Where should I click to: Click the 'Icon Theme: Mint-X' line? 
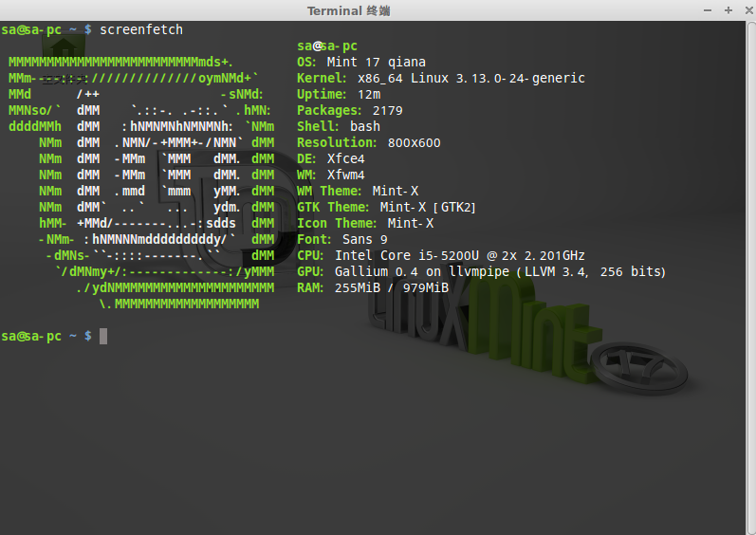tap(365, 224)
